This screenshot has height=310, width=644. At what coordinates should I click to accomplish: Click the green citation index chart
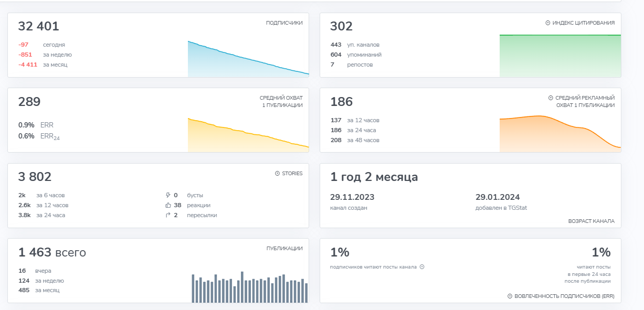click(x=559, y=56)
